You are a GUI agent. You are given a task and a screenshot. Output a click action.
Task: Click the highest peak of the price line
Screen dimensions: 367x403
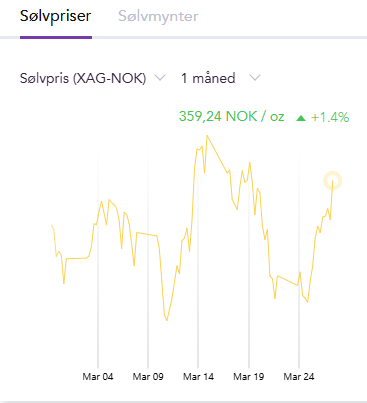click(207, 136)
